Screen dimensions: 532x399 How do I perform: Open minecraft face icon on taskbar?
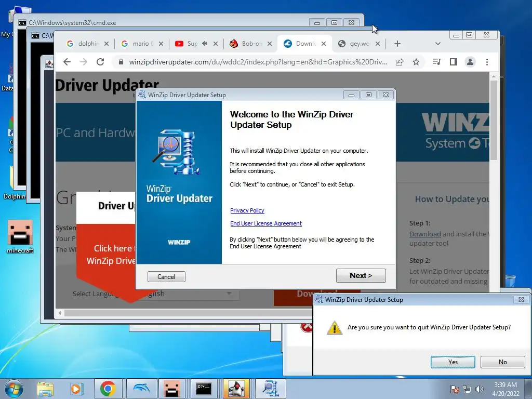pyautogui.click(x=172, y=389)
